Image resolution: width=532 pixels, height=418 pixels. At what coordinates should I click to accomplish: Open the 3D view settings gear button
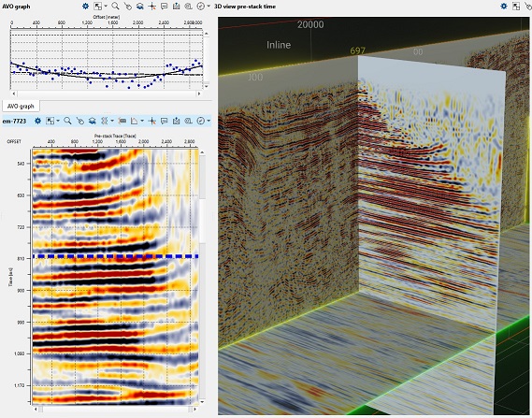click(x=504, y=7)
